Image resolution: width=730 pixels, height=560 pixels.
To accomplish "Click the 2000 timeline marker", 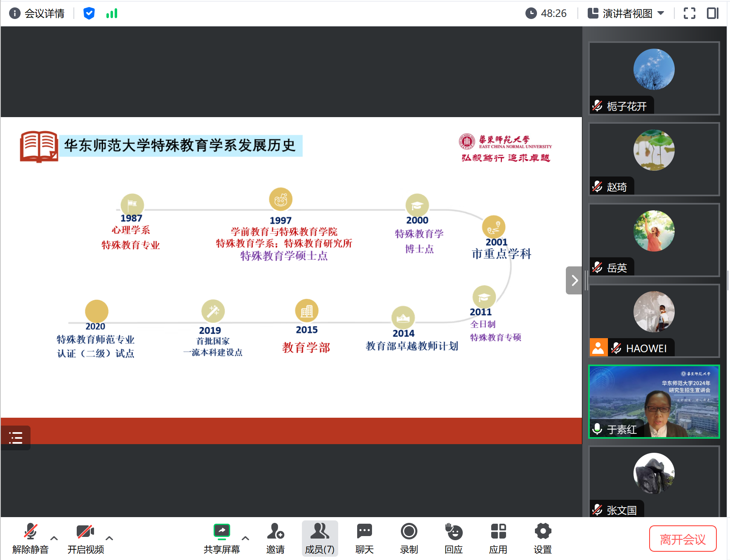I will click(x=417, y=205).
